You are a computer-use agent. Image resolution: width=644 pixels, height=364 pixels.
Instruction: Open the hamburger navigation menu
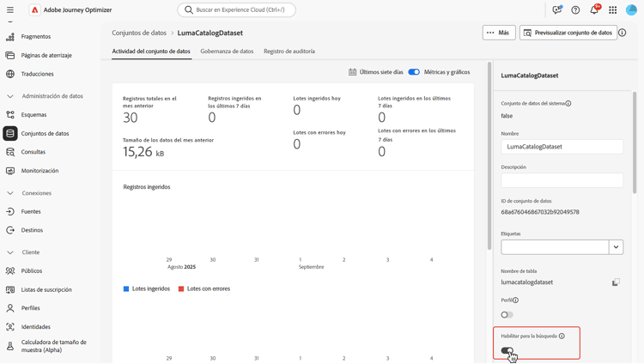10,9
